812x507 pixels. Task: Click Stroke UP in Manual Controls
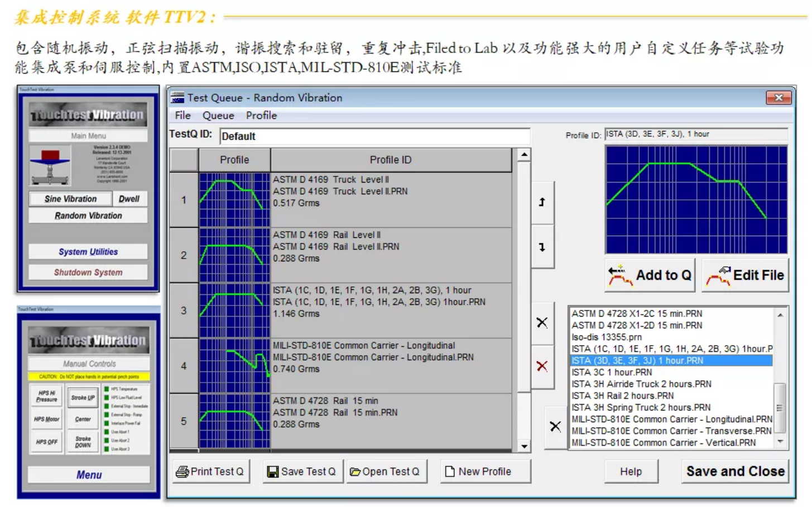pos(83,398)
